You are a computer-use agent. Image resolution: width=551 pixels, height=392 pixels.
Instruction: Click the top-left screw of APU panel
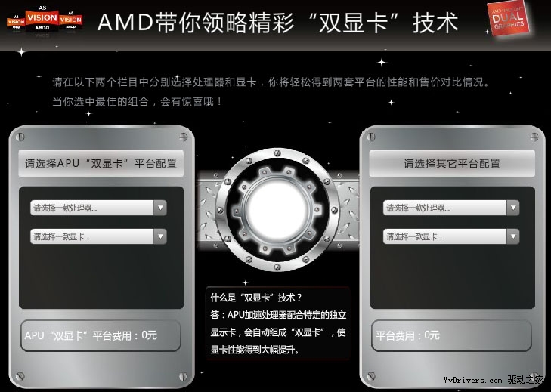tap(20, 137)
